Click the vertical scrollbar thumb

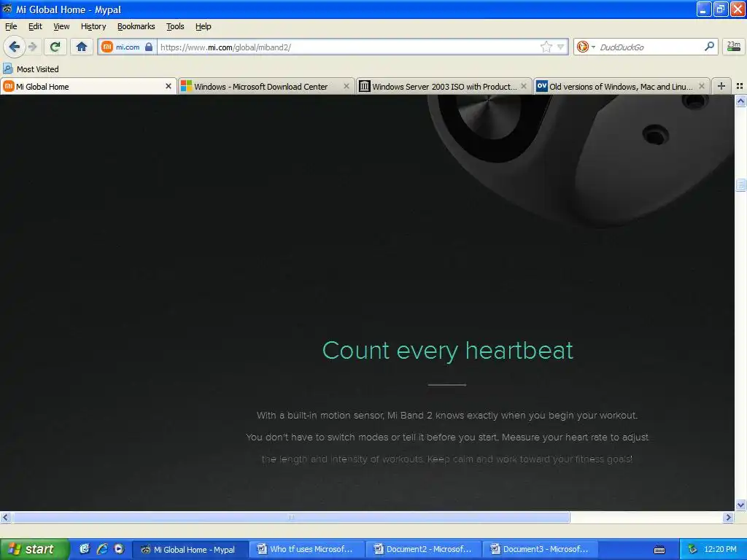740,184
